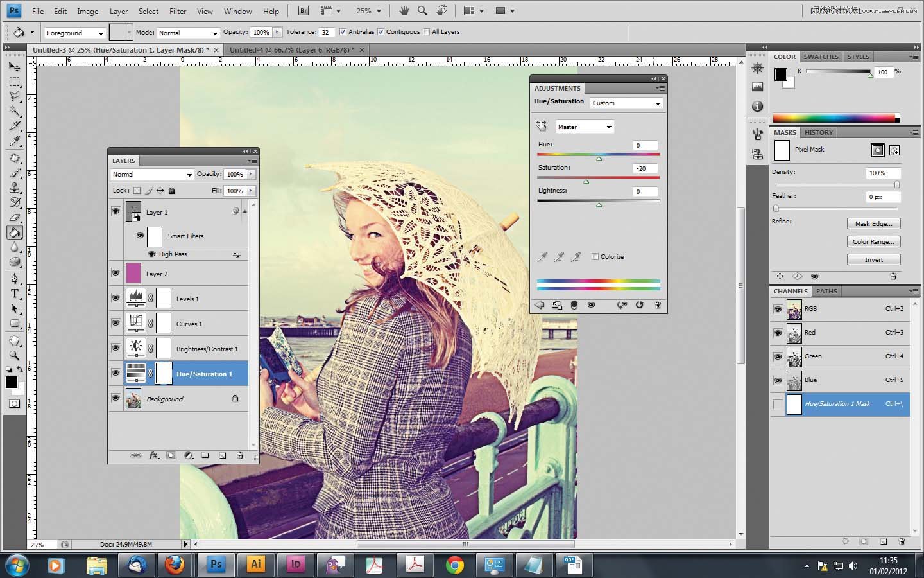Pick the Move tool
Screen dimensions: 924x578
pos(14,67)
